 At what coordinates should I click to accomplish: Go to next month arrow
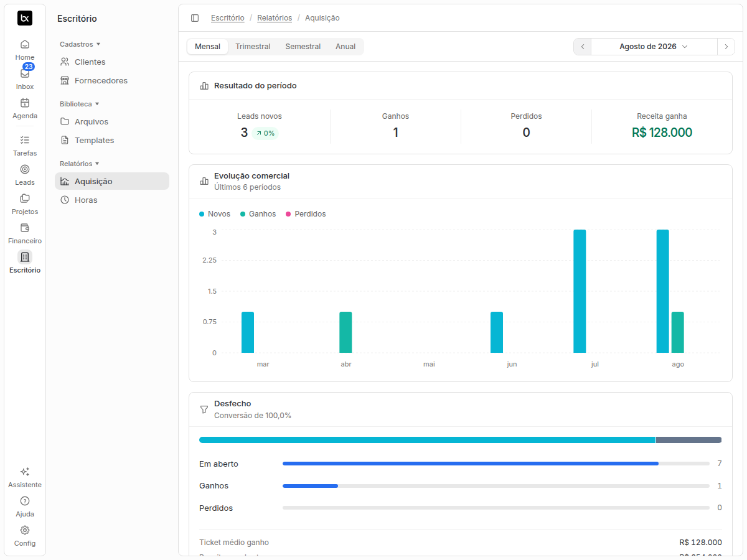click(x=726, y=47)
